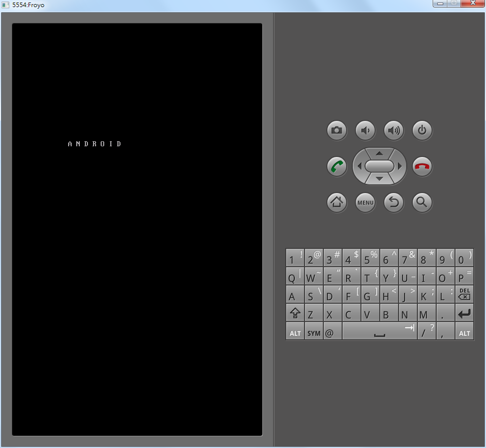Tap the space bar key
This screenshot has height=448, width=486.
(380, 331)
